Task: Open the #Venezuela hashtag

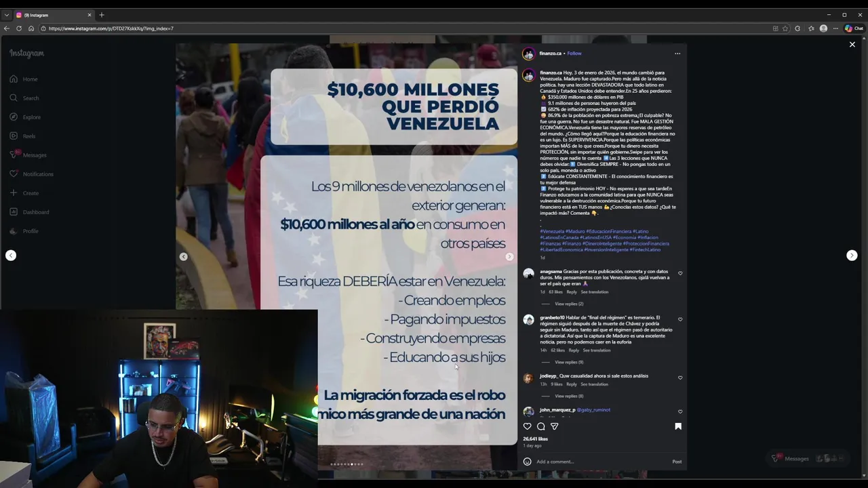Action: (552, 232)
